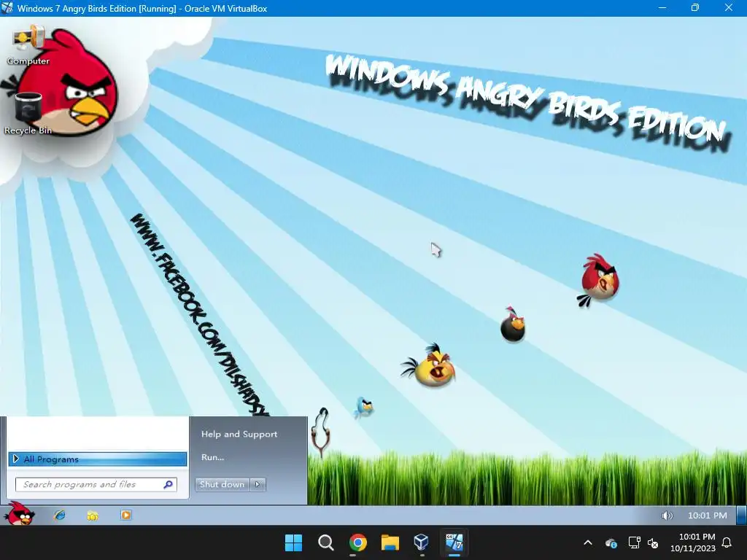The width and height of the screenshot is (747, 560).
Task: Click host network tray icon
Action: pyautogui.click(x=634, y=542)
